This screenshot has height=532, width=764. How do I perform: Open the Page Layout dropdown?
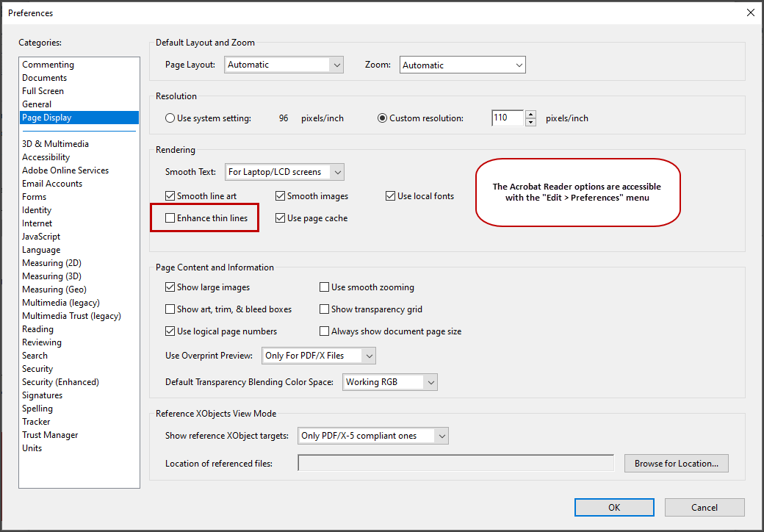tap(284, 65)
